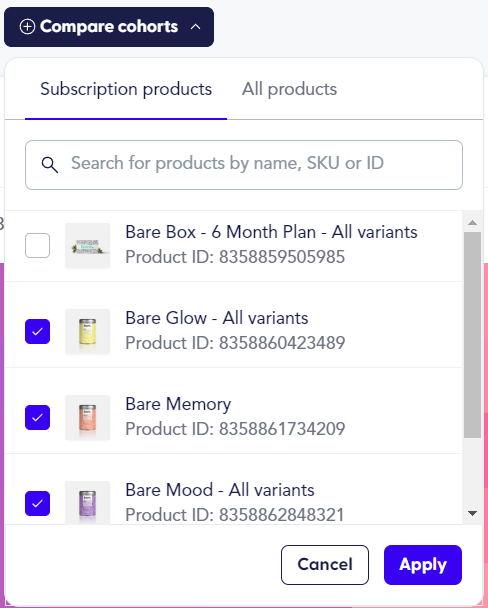488x608 pixels.
Task: Click the scrollbar up arrow
Action: (472, 223)
